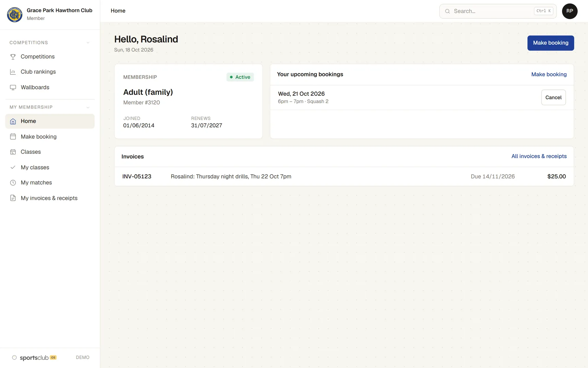Image resolution: width=588 pixels, height=368 pixels.
Task: Click the 6pm – 7pm · Squash 2 text
Action: click(x=303, y=102)
